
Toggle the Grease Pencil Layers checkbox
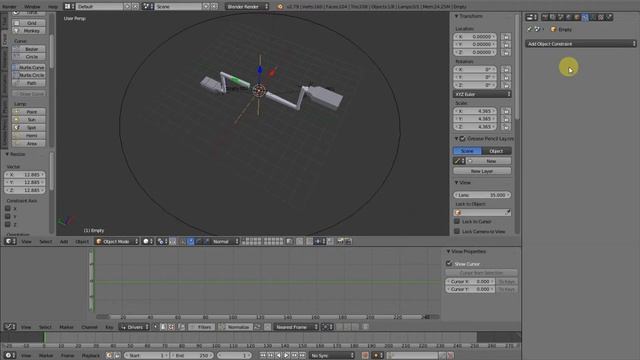[x=462, y=139]
